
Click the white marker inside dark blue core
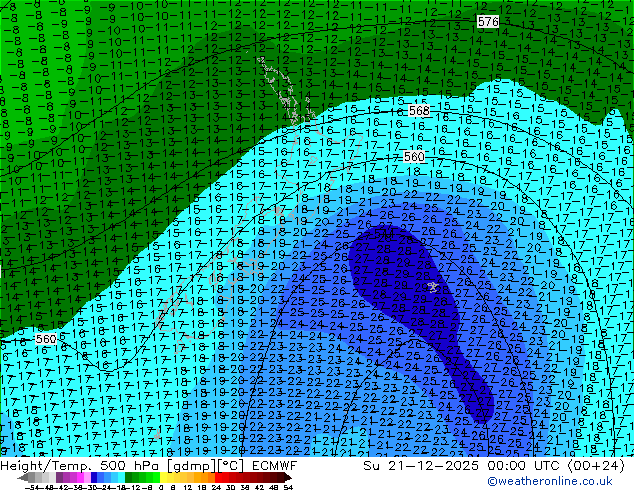[432, 287]
